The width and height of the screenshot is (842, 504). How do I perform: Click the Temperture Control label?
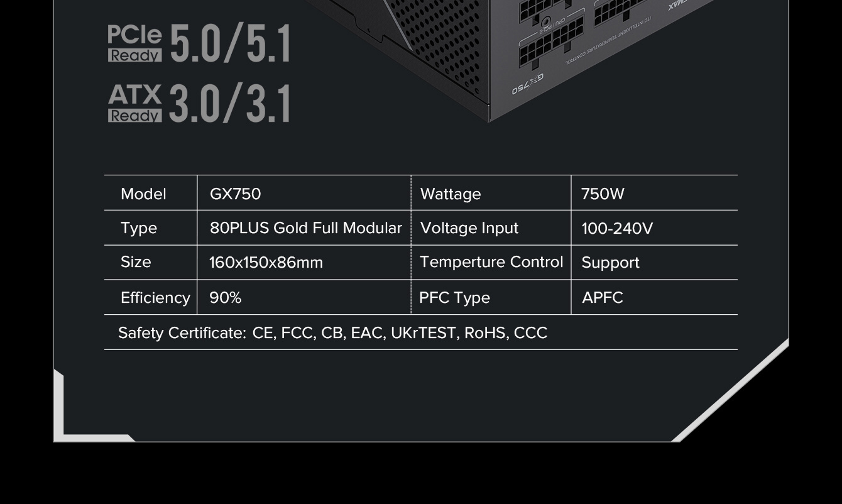point(491,262)
